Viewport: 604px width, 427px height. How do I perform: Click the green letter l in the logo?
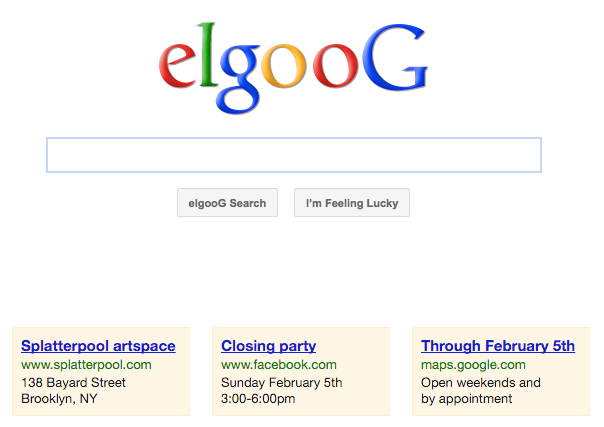[207, 54]
